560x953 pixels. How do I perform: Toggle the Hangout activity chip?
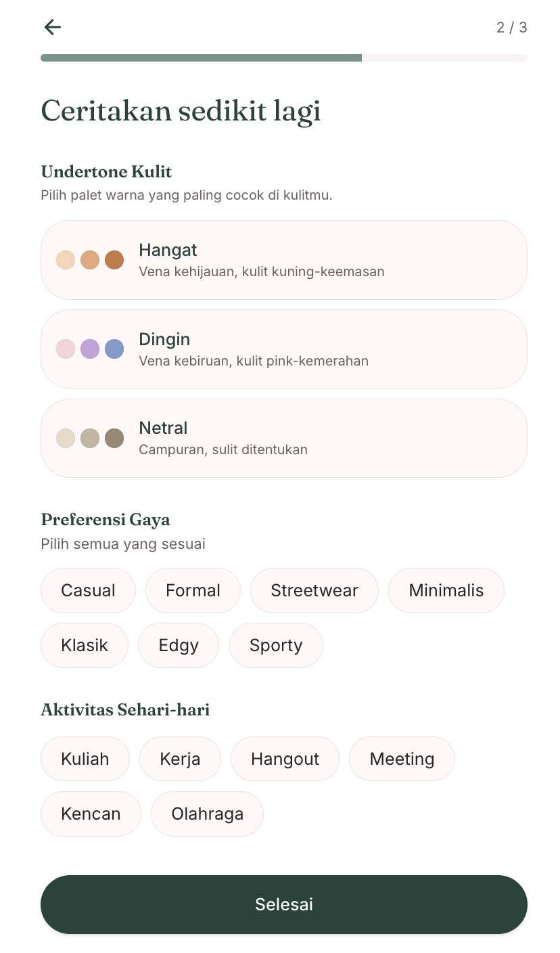(285, 759)
